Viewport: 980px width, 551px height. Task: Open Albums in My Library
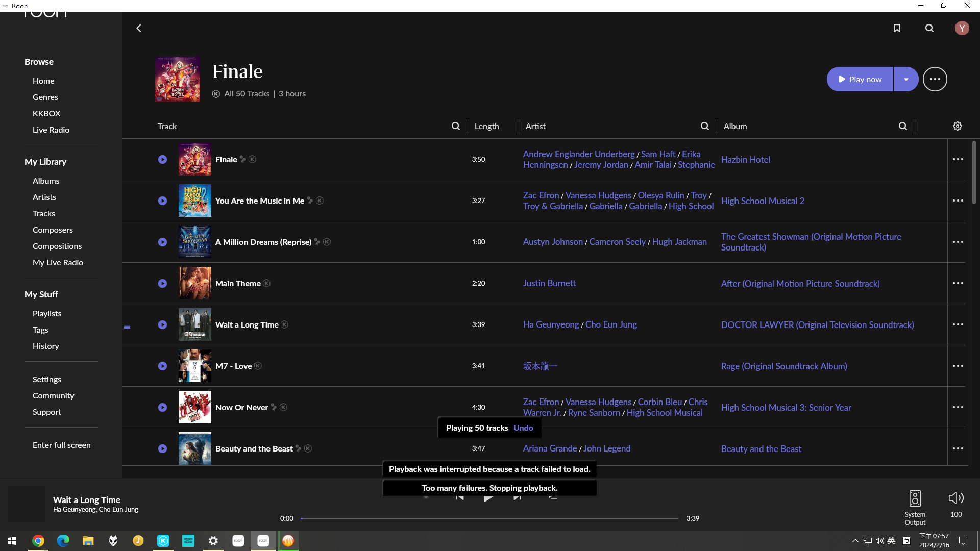point(46,181)
